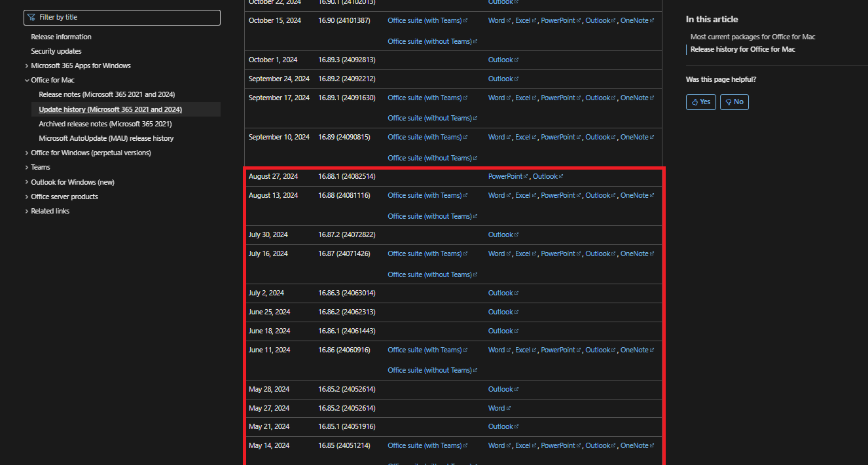This screenshot has height=465, width=868.
Task: Click the date cell June 11, 2024
Action: coord(270,350)
